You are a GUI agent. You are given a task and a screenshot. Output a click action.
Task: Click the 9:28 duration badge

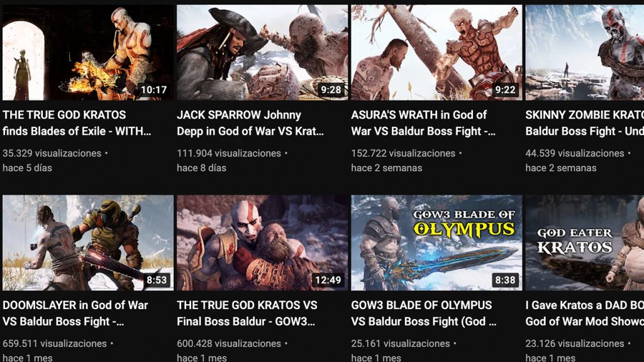331,89
